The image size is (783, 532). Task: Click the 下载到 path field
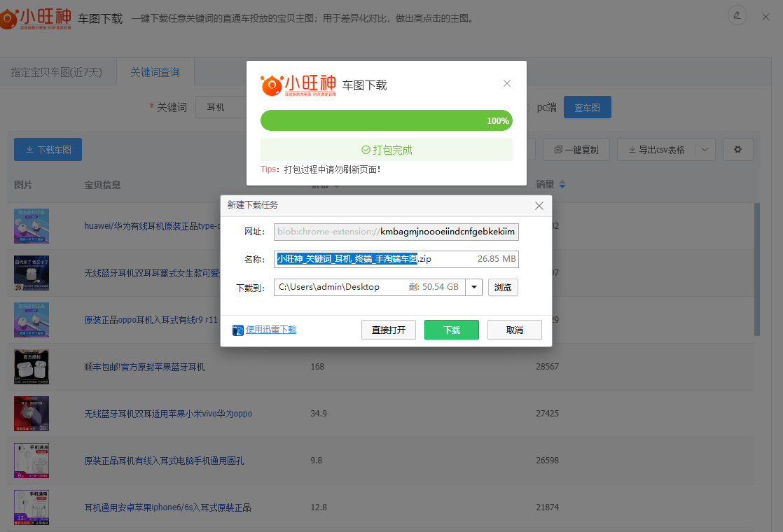370,287
